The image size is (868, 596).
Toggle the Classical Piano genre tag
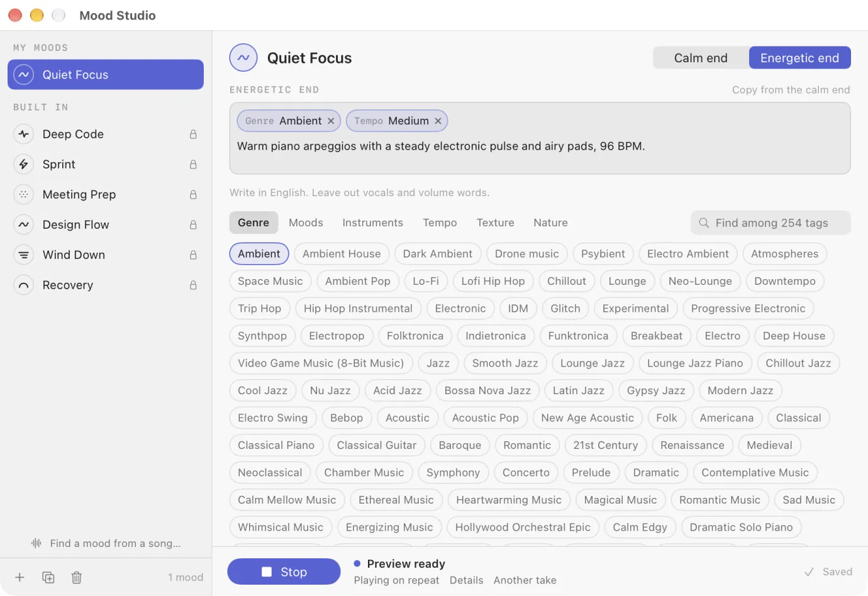point(276,445)
